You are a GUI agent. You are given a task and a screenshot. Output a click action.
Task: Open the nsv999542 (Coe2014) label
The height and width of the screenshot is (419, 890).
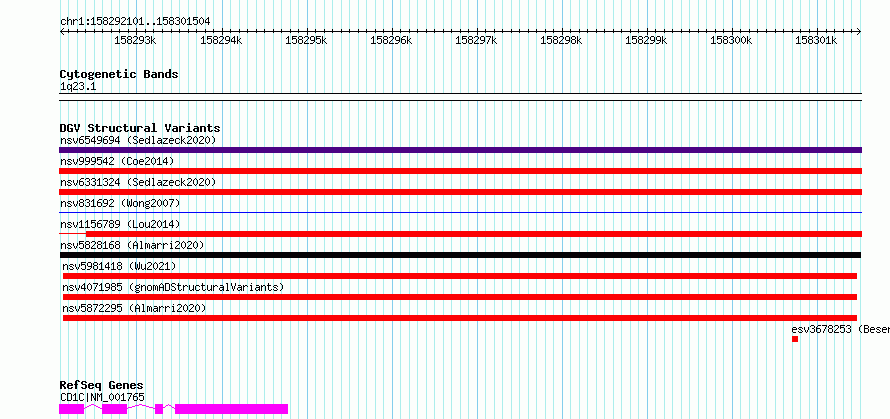pos(117,161)
